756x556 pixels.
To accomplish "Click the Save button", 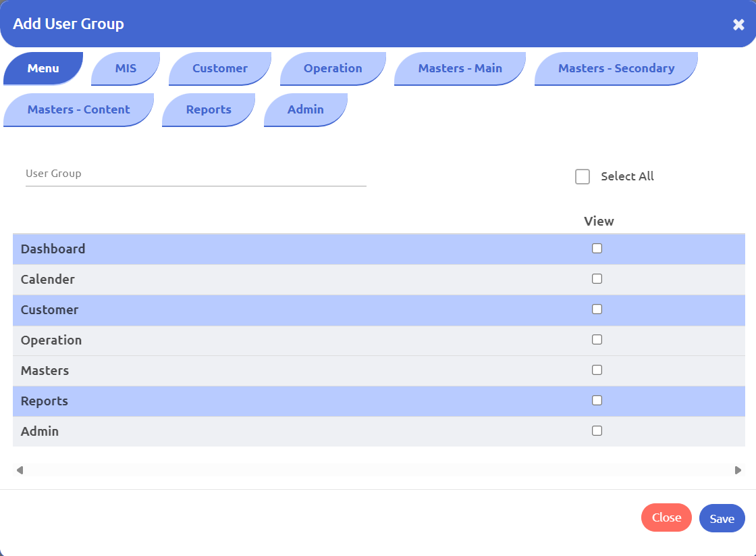I will pyautogui.click(x=722, y=519).
